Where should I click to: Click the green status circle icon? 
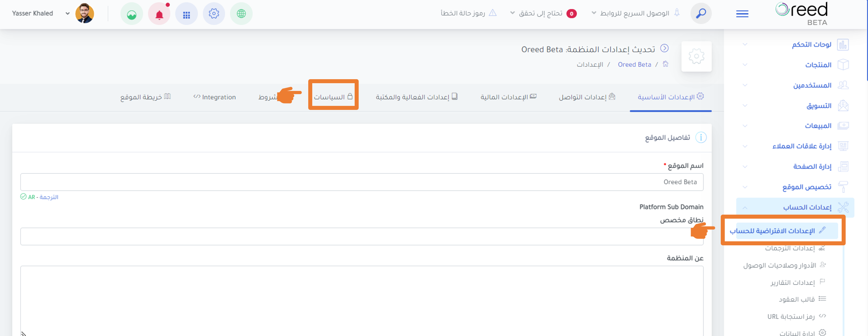coord(132,14)
